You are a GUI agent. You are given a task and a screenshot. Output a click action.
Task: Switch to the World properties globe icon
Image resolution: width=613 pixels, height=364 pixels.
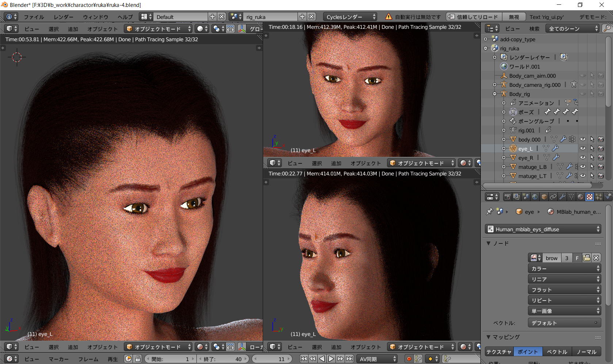535,197
